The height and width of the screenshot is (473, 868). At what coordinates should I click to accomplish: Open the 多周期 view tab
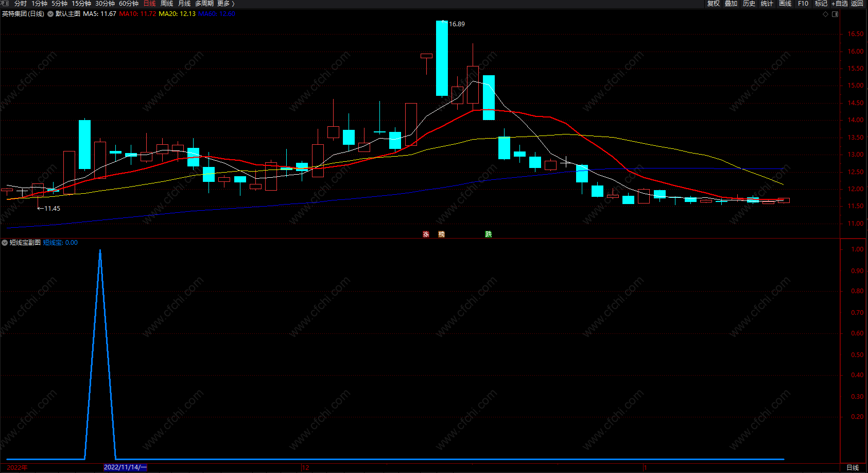204,4
